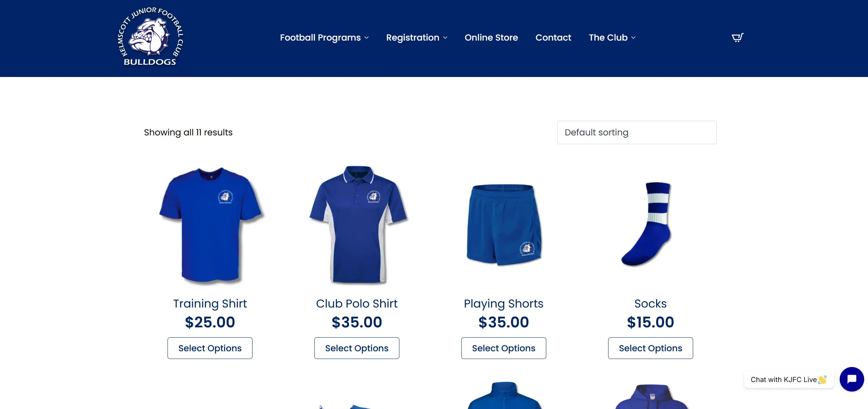The height and width of the screenshot is (409, 868).
Task: Select Options for Playing Shorts
Action: pos(504,348)
